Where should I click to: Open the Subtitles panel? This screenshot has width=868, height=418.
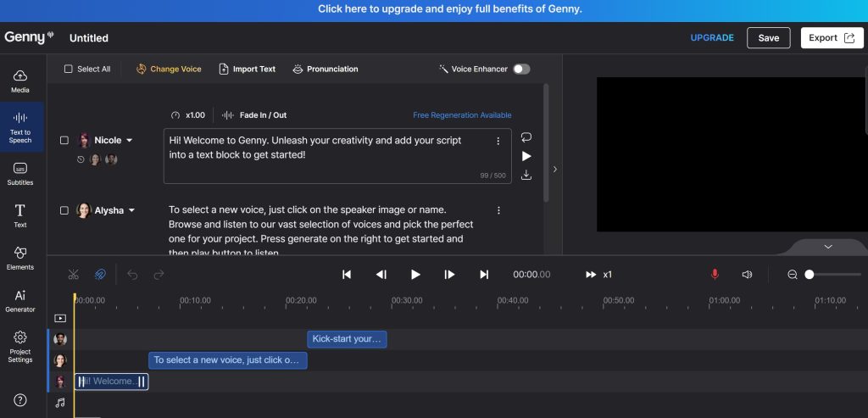(20, 174)
